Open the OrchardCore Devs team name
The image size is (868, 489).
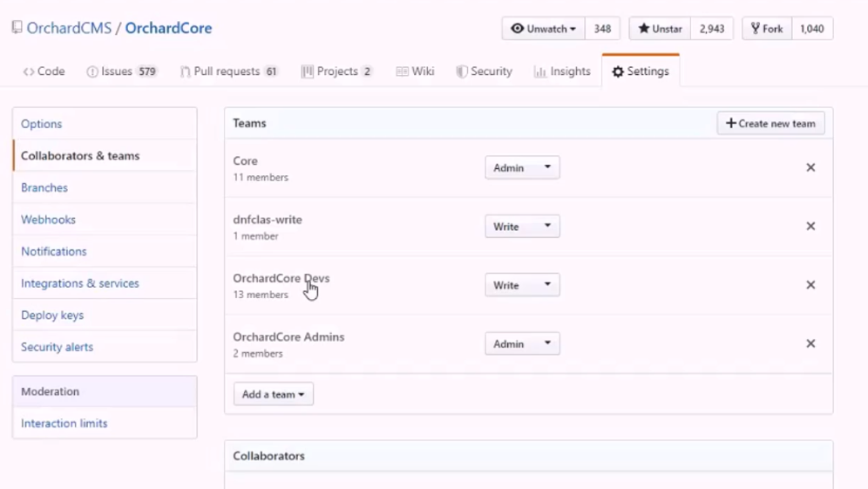pos(281,278)
